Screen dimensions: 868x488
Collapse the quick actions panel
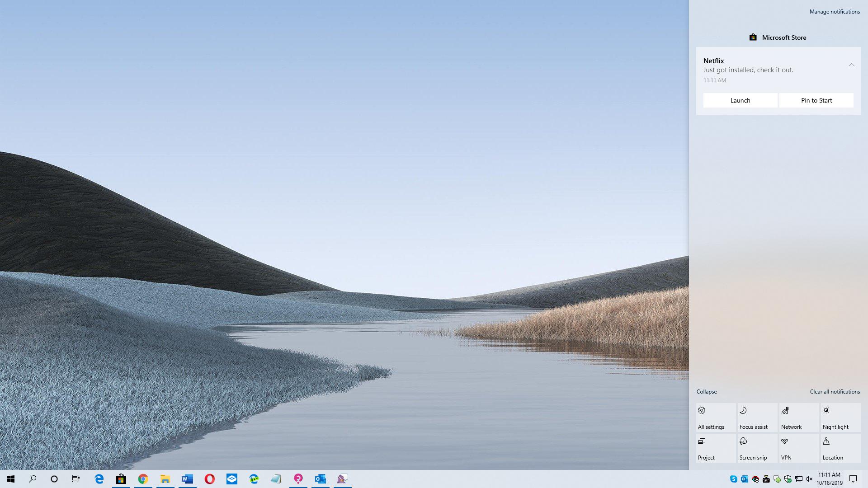(706, 392)
